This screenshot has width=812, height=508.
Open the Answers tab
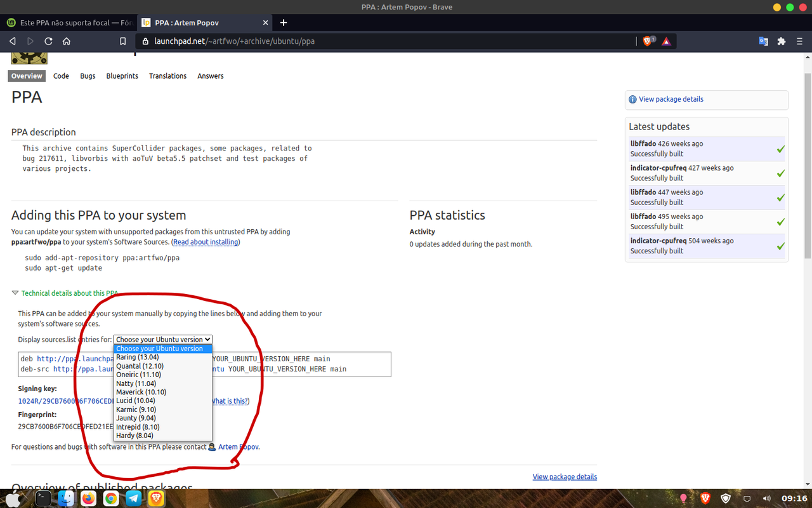point(211,76)
